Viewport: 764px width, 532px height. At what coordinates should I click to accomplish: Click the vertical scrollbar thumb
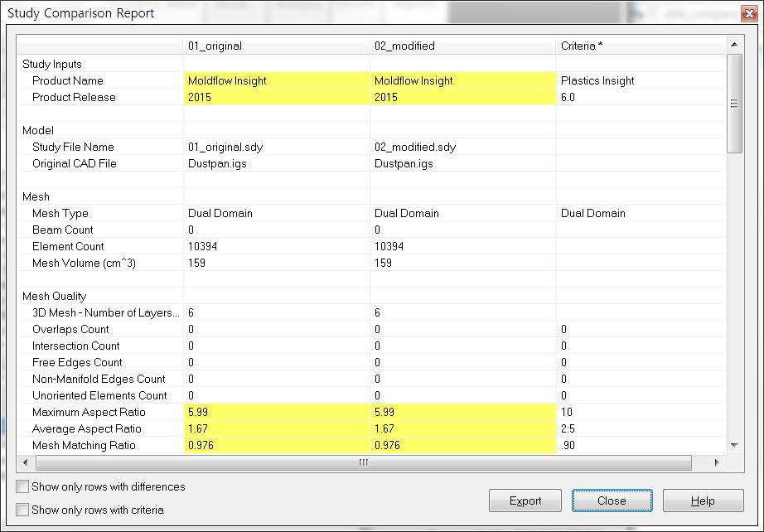[x=734, y=104]
